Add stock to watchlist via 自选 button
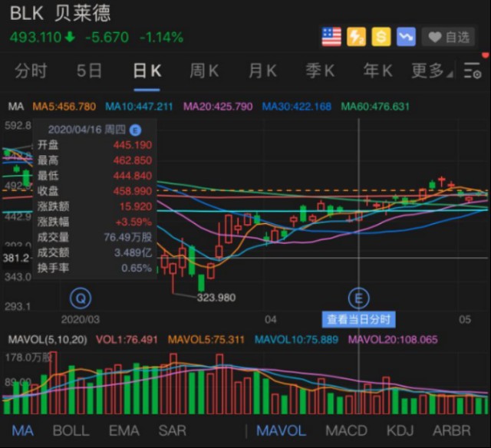 448,38
